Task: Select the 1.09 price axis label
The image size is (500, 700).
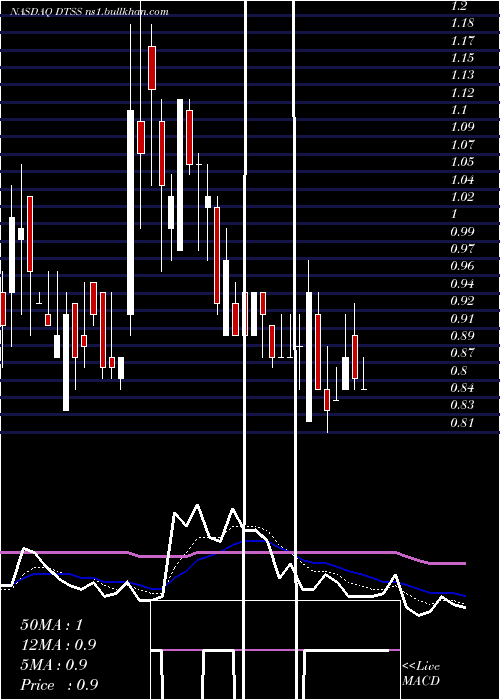Action: click(x=462, y=127)
